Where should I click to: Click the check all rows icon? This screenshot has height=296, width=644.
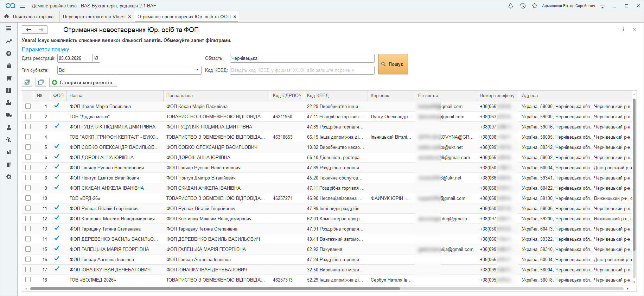click(27, 82)
